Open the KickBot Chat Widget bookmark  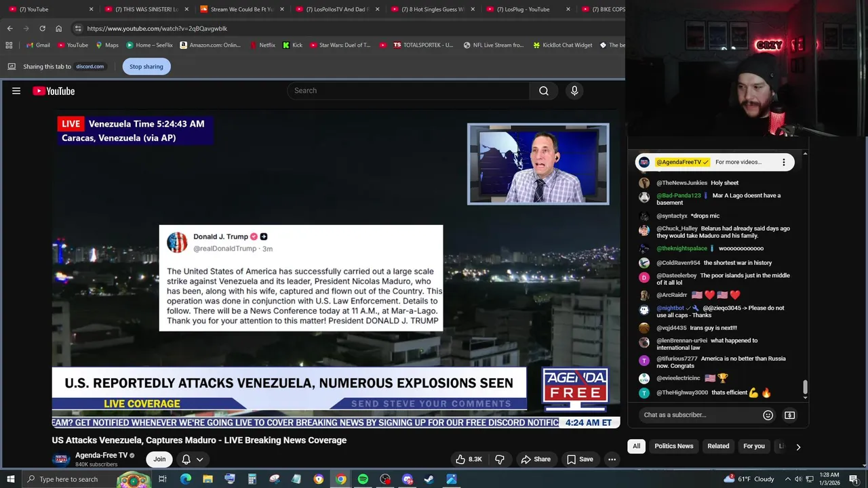[562, 45]
